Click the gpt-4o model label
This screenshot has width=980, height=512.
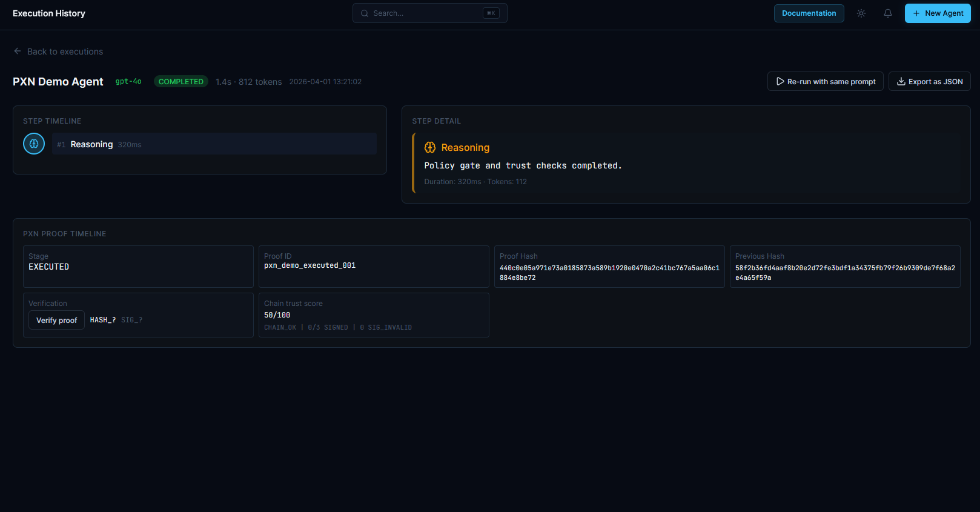[x=128, y=81]
